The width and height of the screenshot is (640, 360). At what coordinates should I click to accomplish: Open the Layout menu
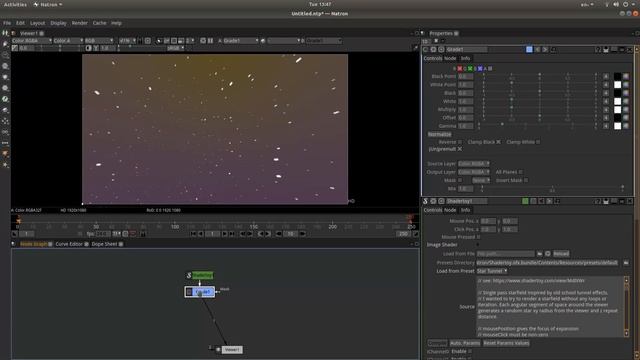coord(38,23)
